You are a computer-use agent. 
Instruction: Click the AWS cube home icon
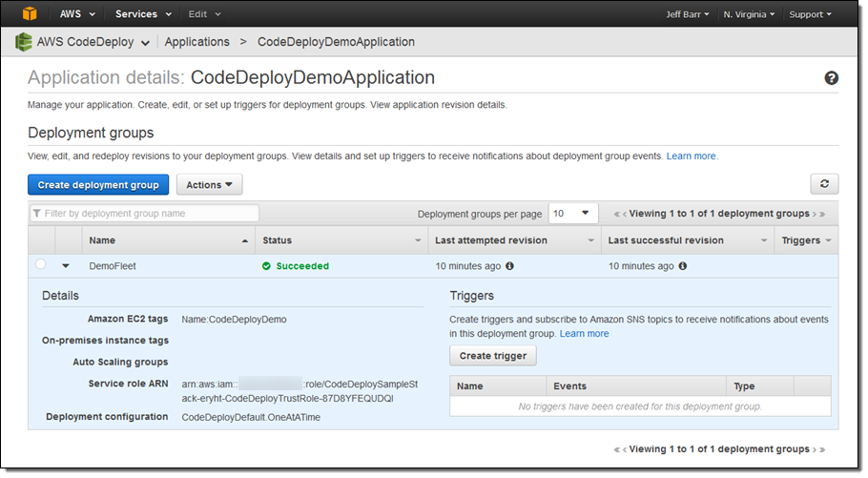tap(30, 14)
